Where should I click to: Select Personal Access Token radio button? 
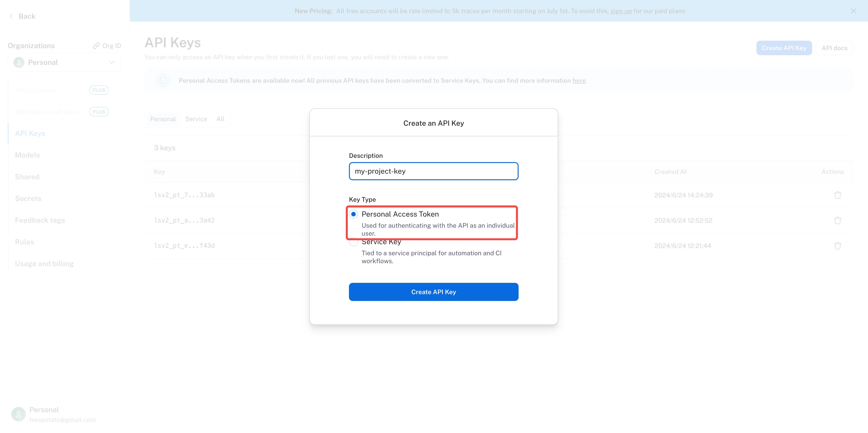click(353, 214)
